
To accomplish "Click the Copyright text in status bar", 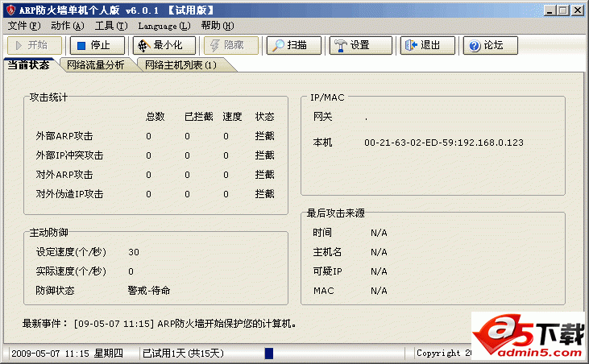I will 444,353.
